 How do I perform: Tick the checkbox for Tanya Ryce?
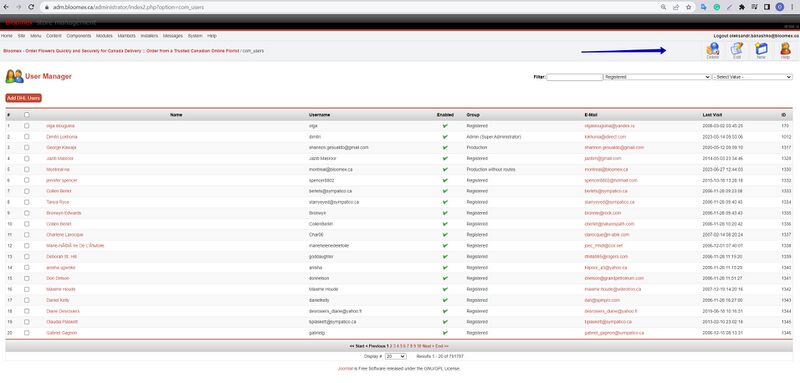pyautogui.click(x=27, y=202)
